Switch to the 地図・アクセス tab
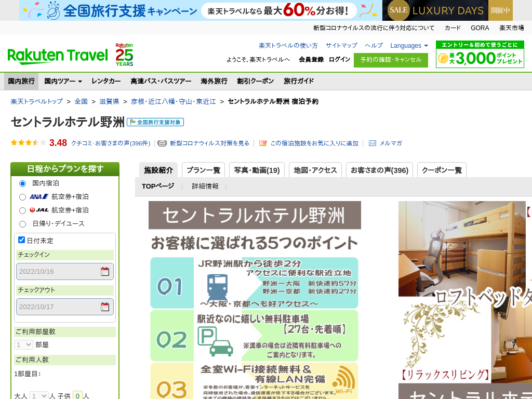 (x=315, y=170)
